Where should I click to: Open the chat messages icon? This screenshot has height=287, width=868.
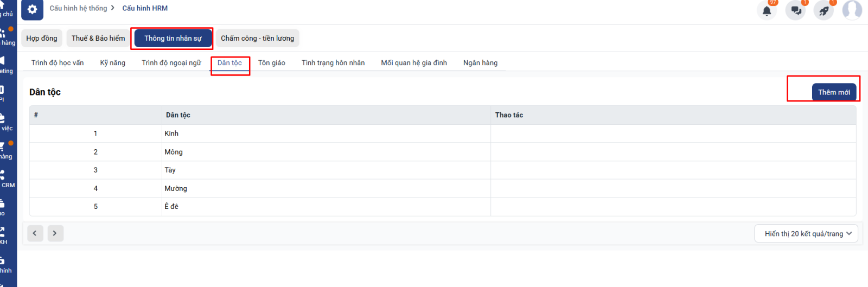[795, 10]
